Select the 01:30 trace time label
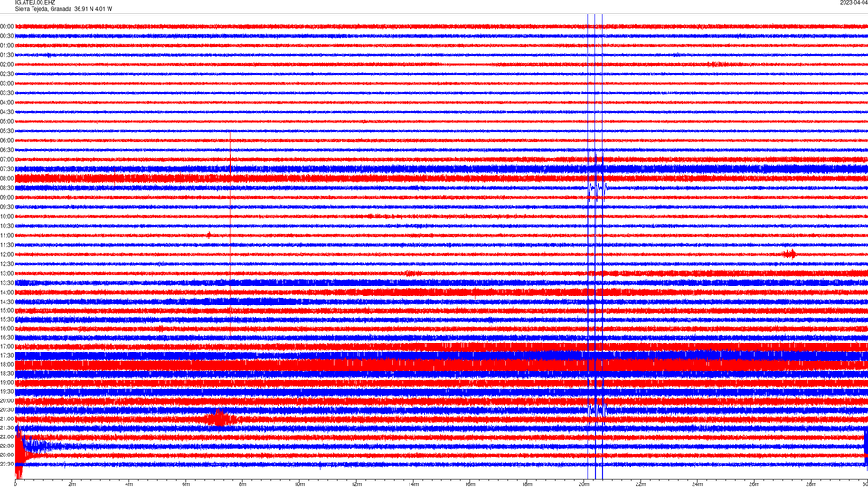The height and width of the screenshot is (488, 868). pos(6,55)
